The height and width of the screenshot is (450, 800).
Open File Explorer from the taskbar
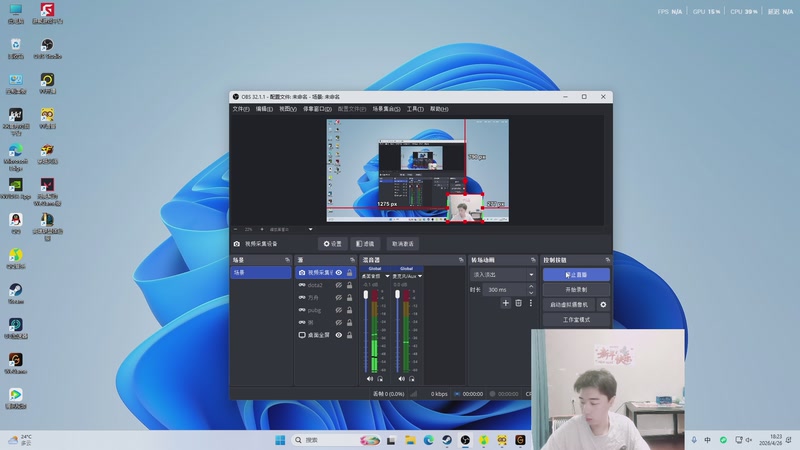410,440
